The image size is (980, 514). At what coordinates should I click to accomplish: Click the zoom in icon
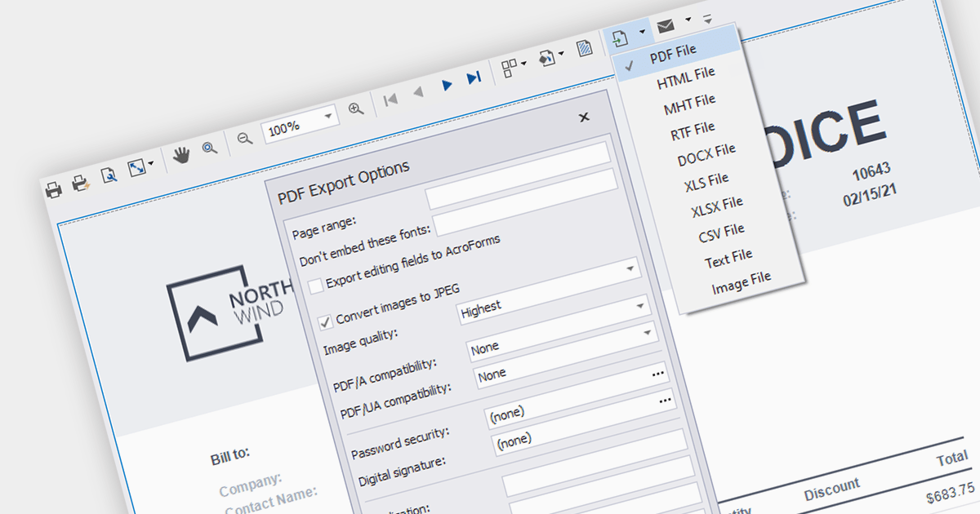click(x=356, y=109)
